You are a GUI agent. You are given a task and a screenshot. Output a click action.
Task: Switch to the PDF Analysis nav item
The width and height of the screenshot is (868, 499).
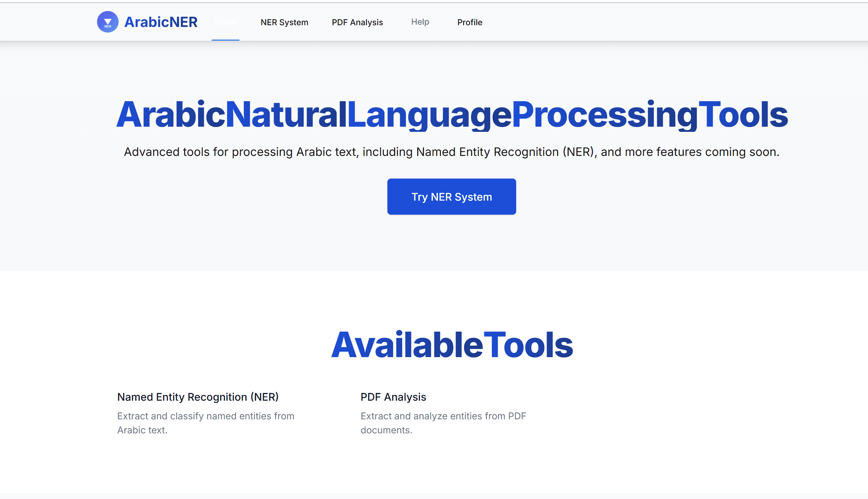pyautogui.click(x=357, y=22)
